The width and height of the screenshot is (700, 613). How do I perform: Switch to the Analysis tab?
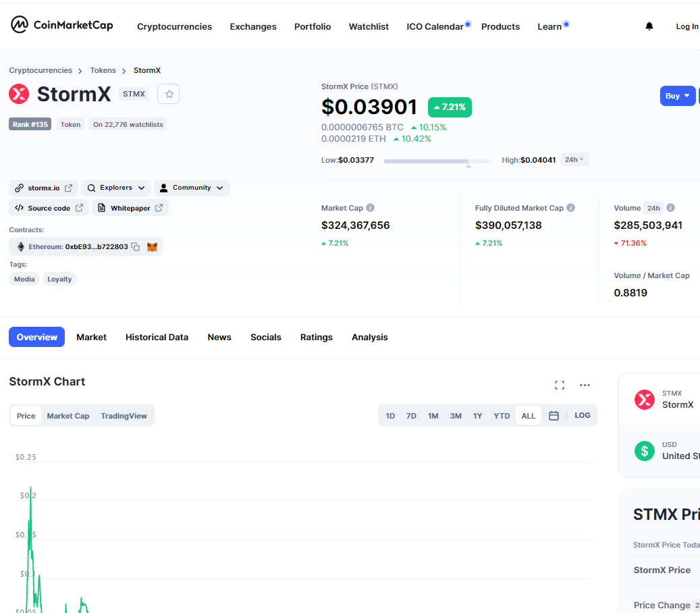coord(370,337)
